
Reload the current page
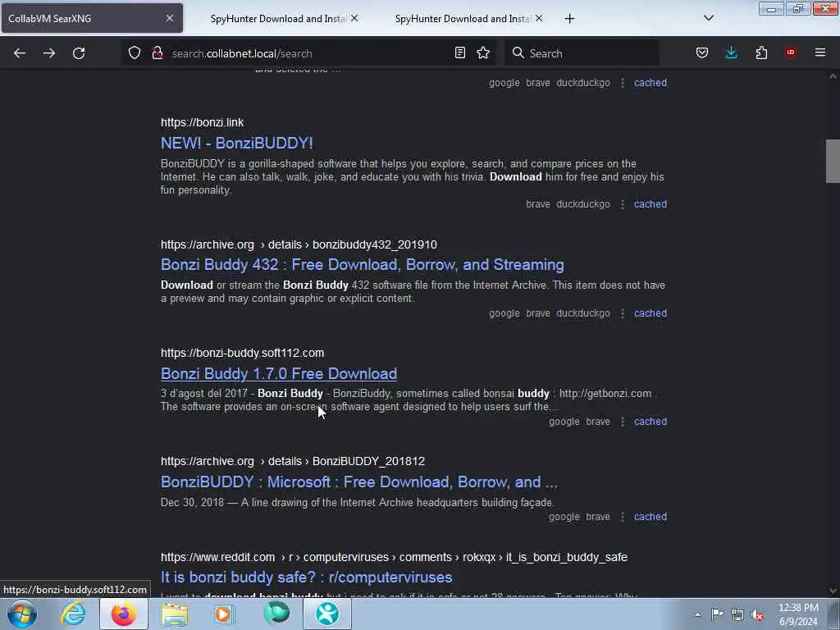pos(79,53)
